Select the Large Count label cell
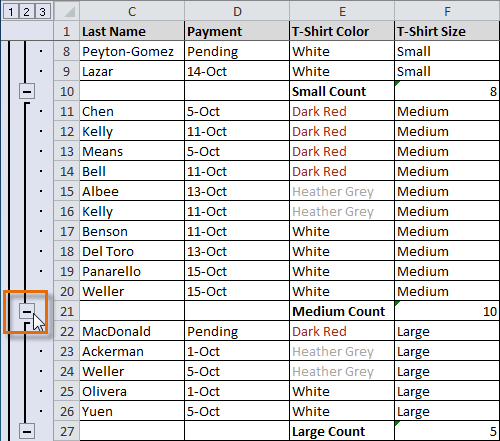Screen dimensions: 500x441 (342, 431)
